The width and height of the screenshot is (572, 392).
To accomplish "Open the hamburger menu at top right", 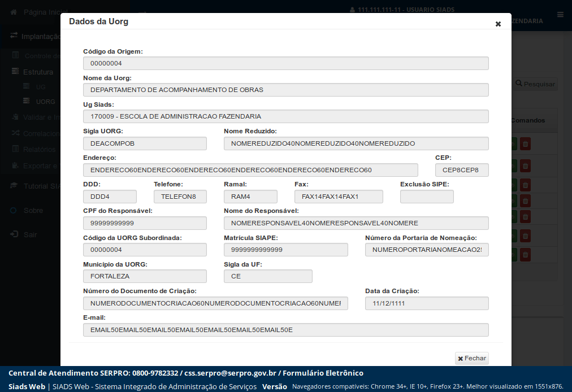I will point(560,15).
